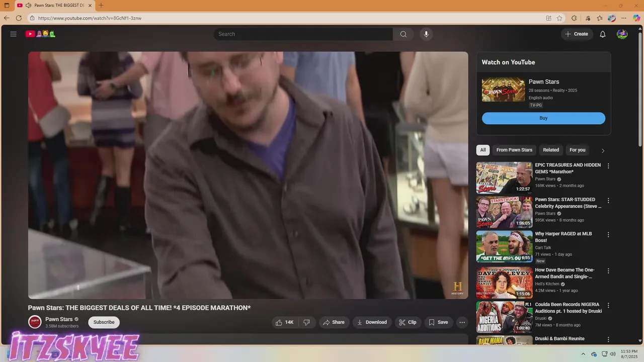Image resolution: width=644 pixels, height=362 pixels.
Task: Open options for How Dave Became video
Action: point(608,271)
